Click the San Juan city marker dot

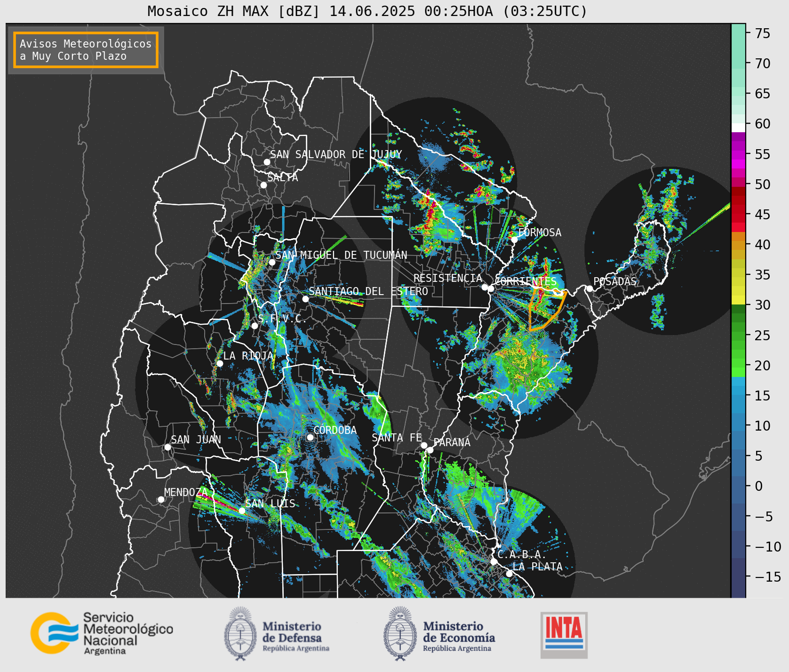167,447
